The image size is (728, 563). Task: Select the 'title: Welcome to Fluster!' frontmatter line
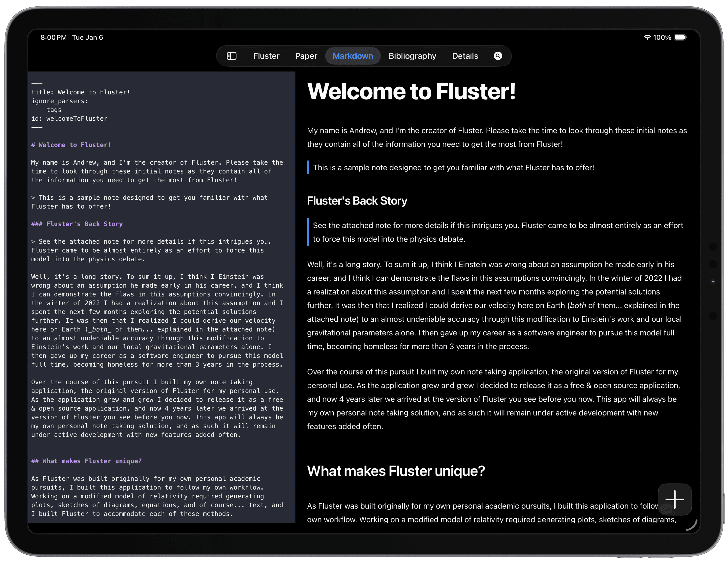[x=80, y=92]
